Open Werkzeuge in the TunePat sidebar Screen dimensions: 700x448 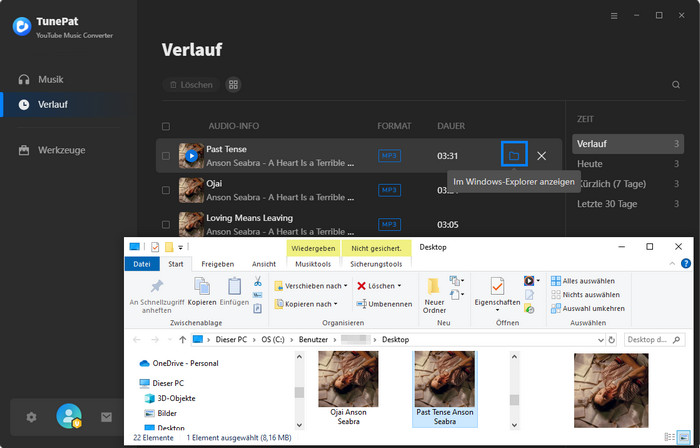point(51,150)
